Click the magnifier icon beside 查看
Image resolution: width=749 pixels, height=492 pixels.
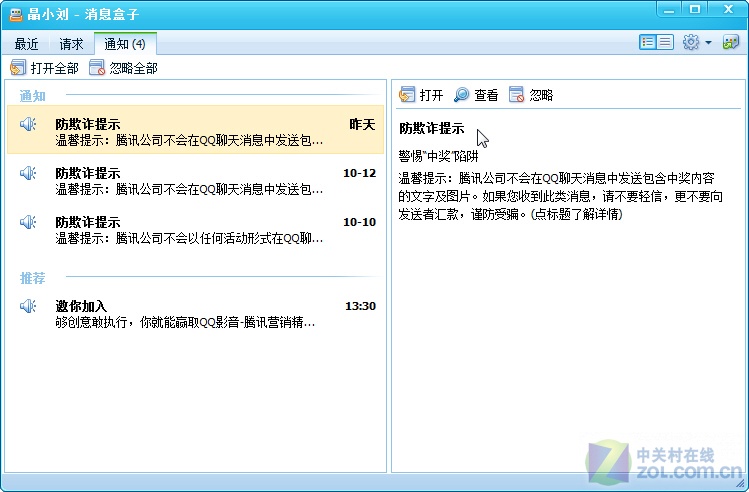pyautogui.click(x=461, y=95)
